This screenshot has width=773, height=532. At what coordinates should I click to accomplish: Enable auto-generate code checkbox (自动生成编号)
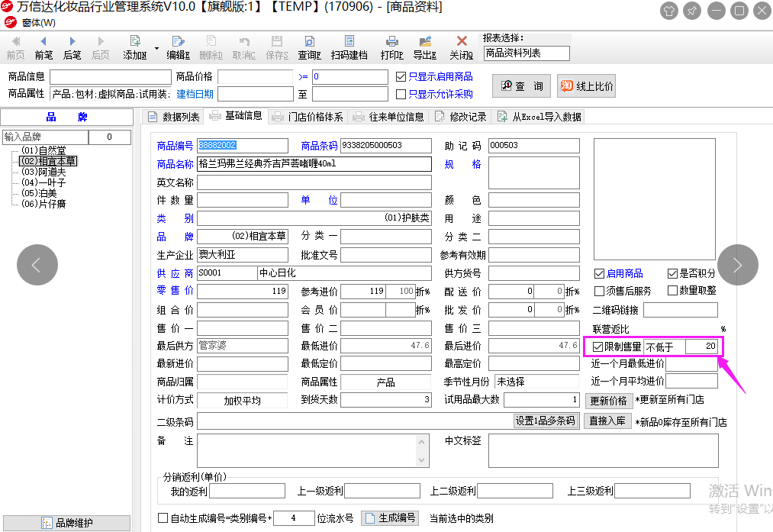pos(163,517)
